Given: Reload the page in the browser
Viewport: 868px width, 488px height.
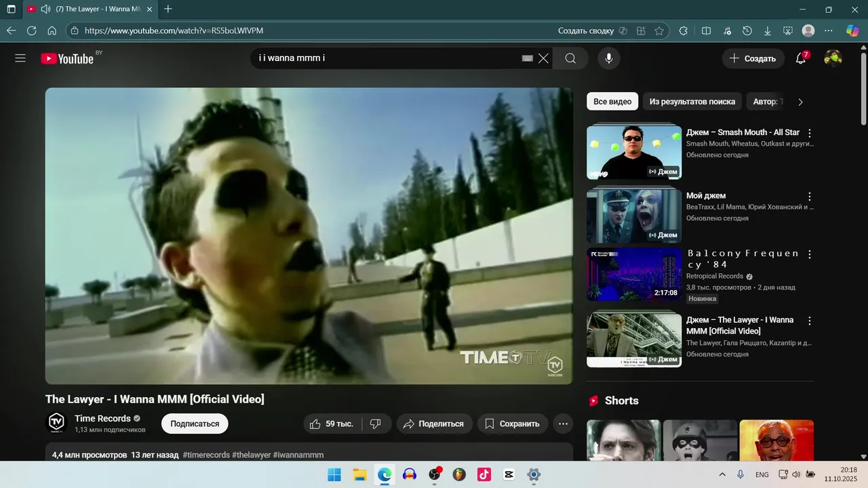Looking at the screenshot, I should tap(31, 30).
